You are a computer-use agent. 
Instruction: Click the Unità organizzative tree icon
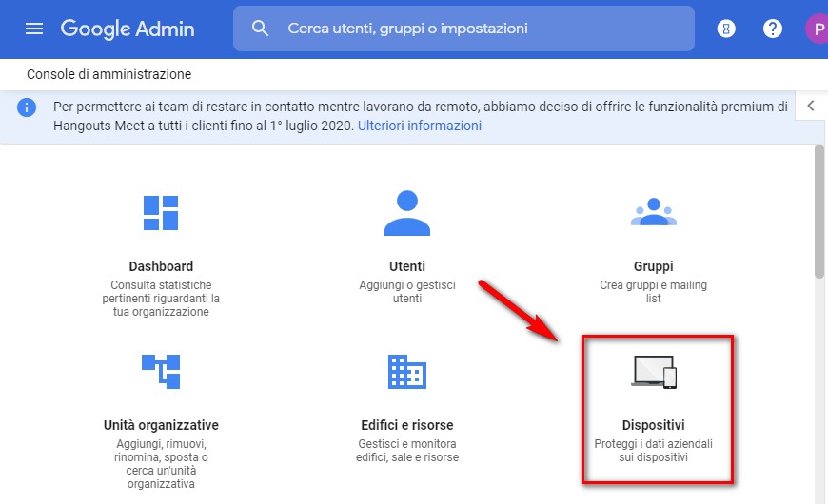pos(161,372)
